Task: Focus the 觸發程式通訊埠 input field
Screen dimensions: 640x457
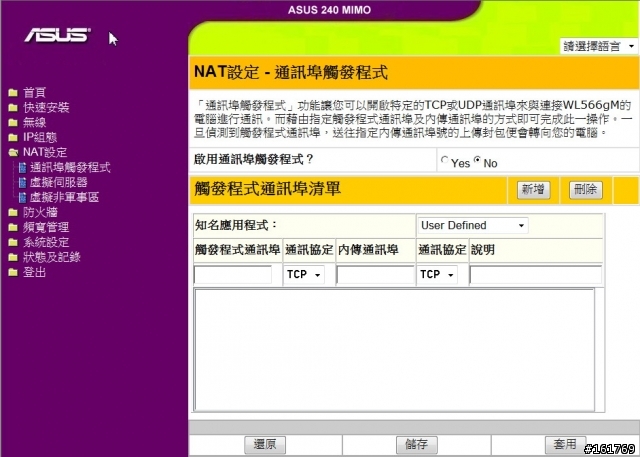Action: pyautogui.click(x=233, y=275)
